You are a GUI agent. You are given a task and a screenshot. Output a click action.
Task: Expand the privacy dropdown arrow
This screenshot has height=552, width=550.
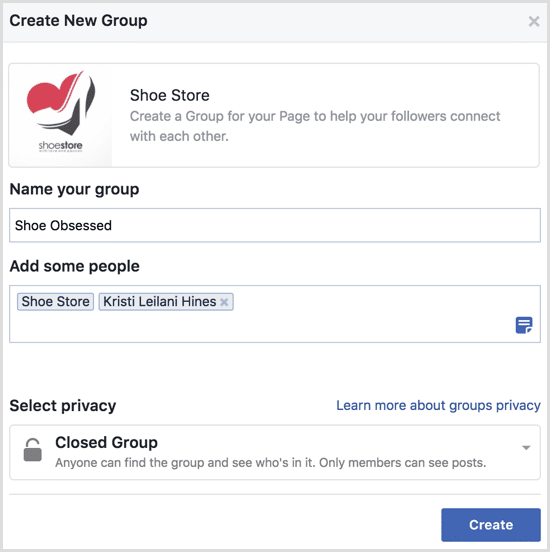click(526, 448)
